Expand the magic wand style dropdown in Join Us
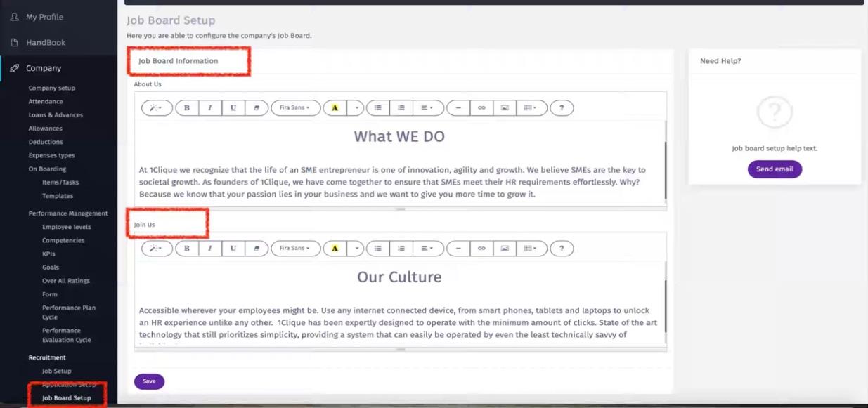The height and width of the screenshot is (408, 868). coord(157,249)
